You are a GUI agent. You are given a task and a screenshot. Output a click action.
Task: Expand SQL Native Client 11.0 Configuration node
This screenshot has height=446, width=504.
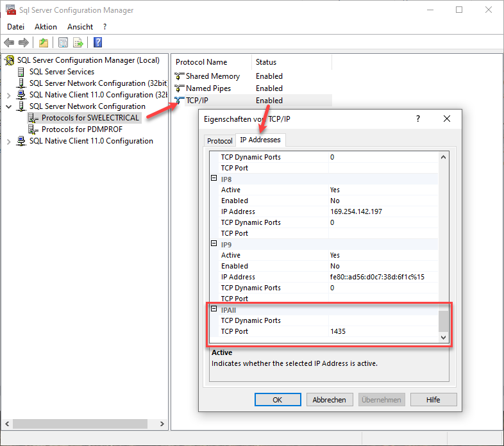pyautogui.click(x=9, y=141)
